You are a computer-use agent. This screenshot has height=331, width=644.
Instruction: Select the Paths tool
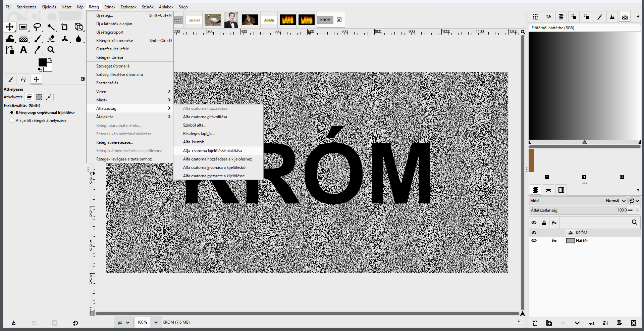click(x=10, y=50)
